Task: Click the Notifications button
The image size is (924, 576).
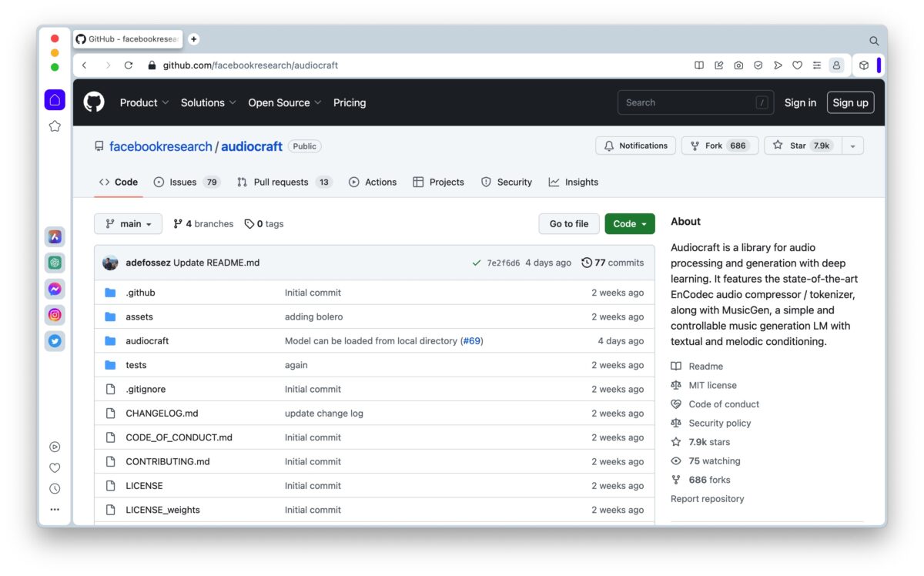Action: 635,146
